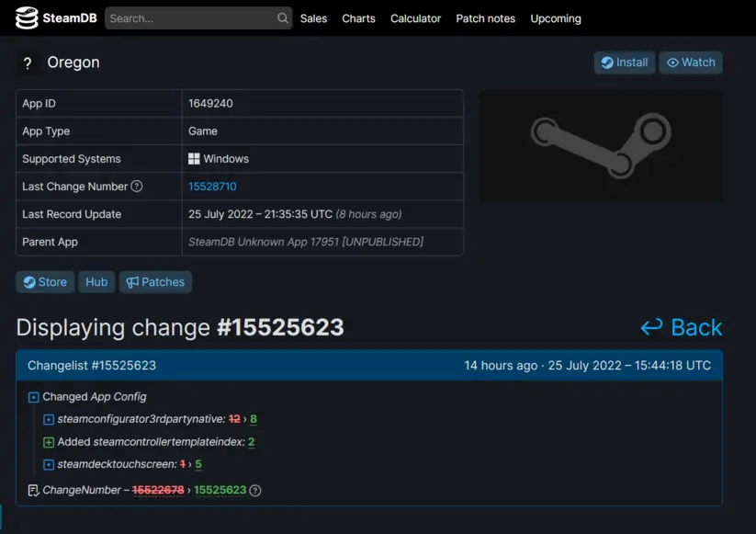
Task: Go to the Charts page
Action: click(x=358, y=18)
